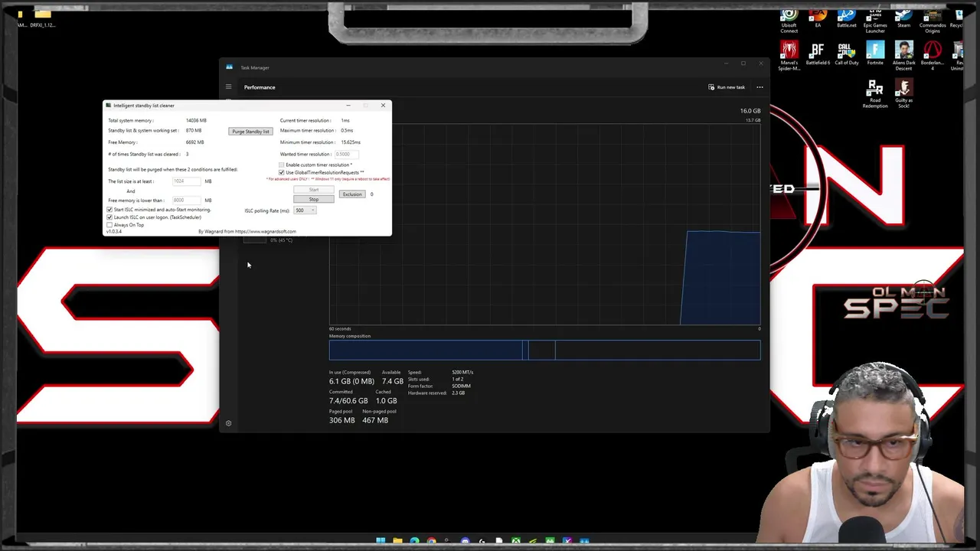The image size is (980, 551).
Task: Open the wagnardsoft.com link
Action: pyautogui.click(x=266, y=231)
